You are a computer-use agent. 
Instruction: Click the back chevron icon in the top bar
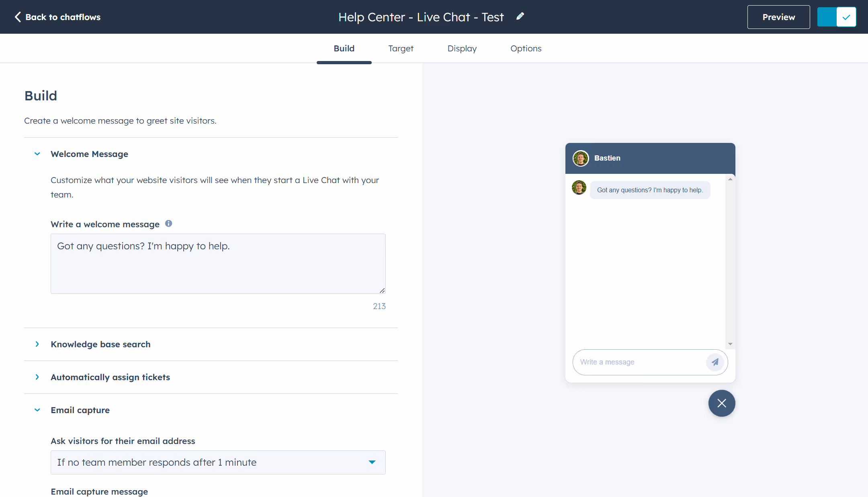(x=17, y=16)
